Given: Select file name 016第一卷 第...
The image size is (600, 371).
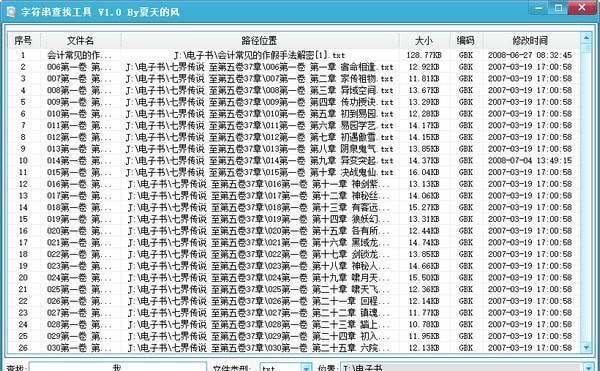Looking at the screenshot, I should click(79, 184).
